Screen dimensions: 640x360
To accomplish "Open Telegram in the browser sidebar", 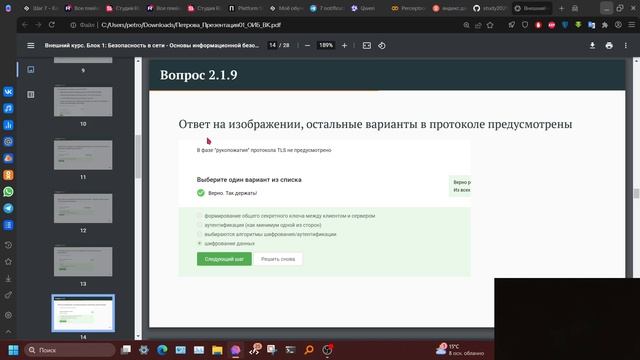I will click(x=8, y=208).
